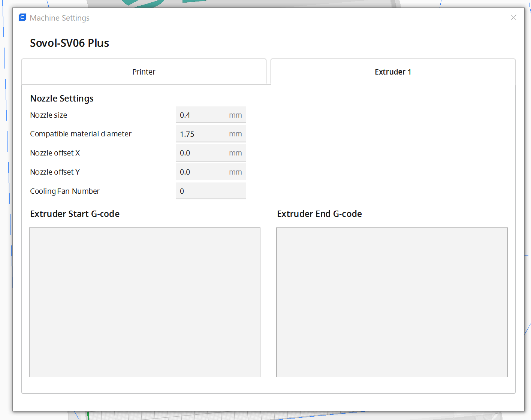Switch to the Printer tab
531x420 pixels.
(144, 72)
